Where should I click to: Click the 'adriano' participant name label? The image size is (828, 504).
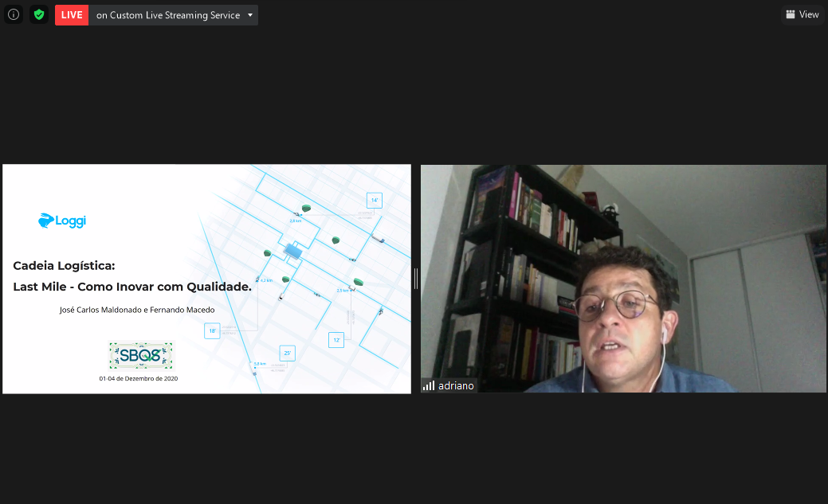pos(456,386)
